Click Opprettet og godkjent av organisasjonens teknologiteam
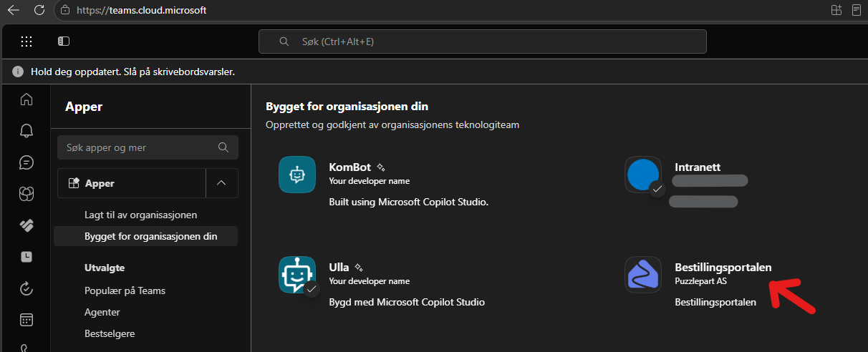868x352 pixels. 392,124
